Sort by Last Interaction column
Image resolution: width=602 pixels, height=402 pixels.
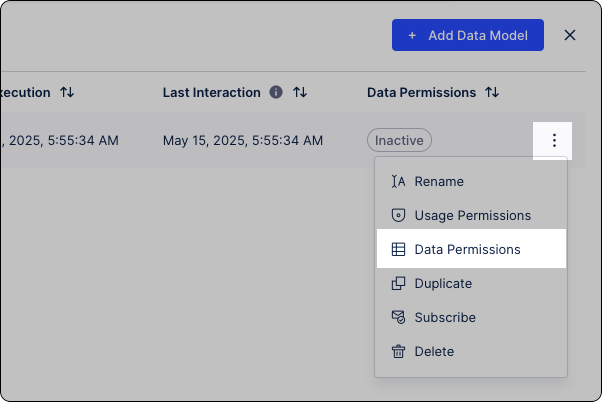(300, 92)
